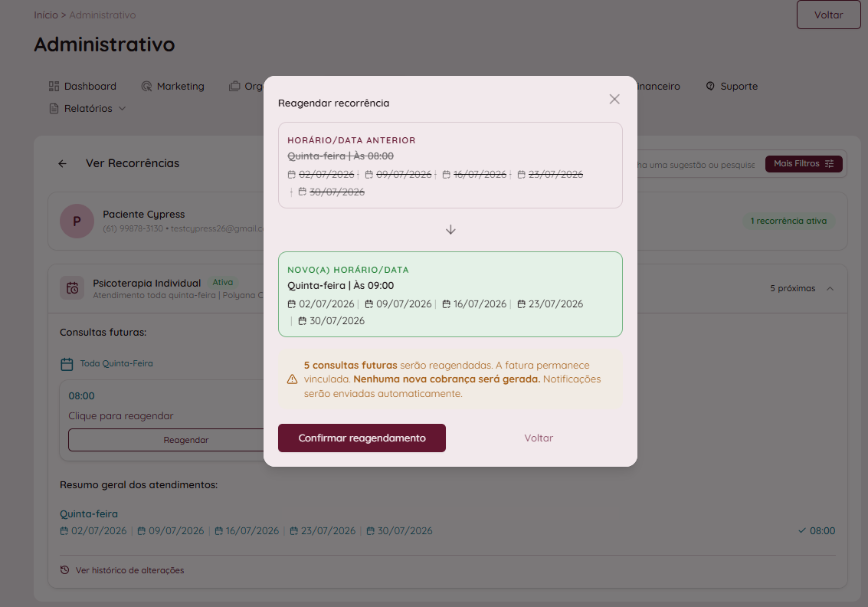Open the Dashboard tab
Viewport: 868px width, 607px height.
83,87
